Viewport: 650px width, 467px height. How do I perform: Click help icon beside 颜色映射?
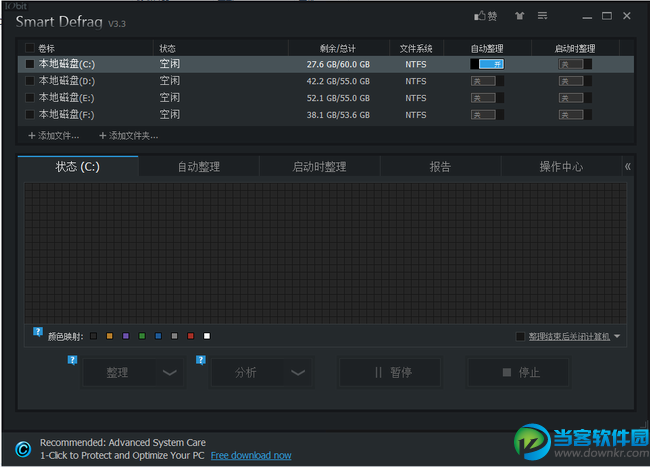(38, 331)
